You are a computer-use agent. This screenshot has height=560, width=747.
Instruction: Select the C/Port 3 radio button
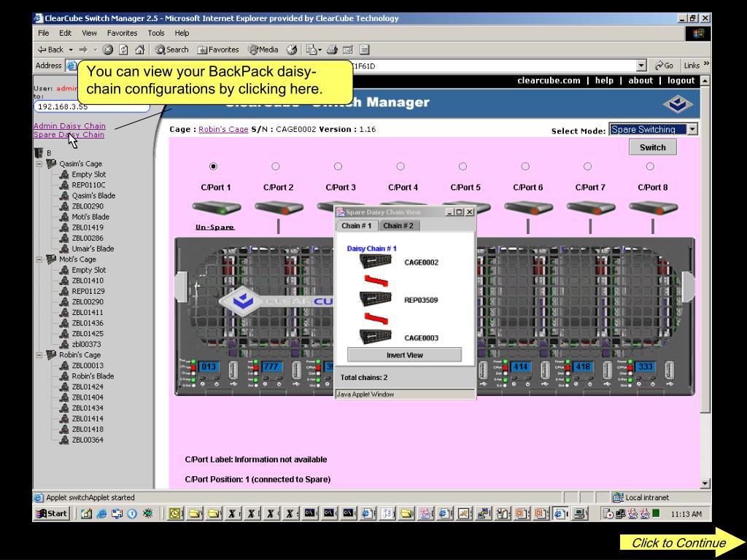pos(338,166)
